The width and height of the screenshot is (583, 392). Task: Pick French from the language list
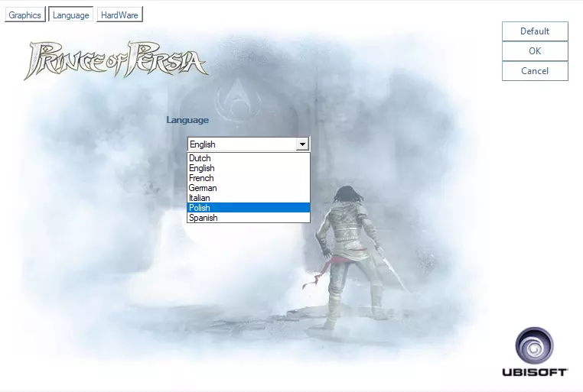point(249,178)
